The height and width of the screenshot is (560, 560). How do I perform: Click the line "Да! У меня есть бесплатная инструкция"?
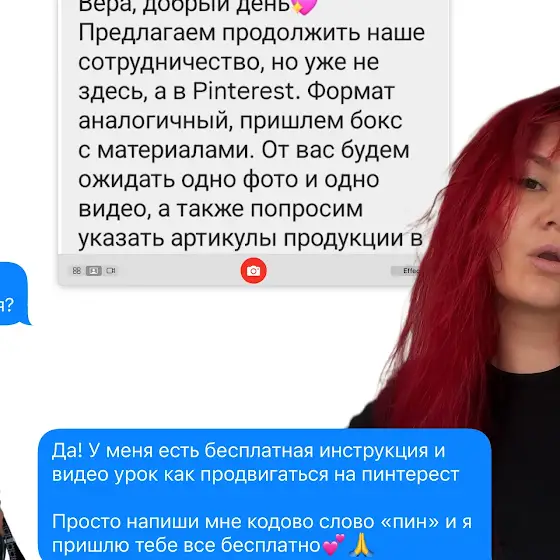point(249,451)
